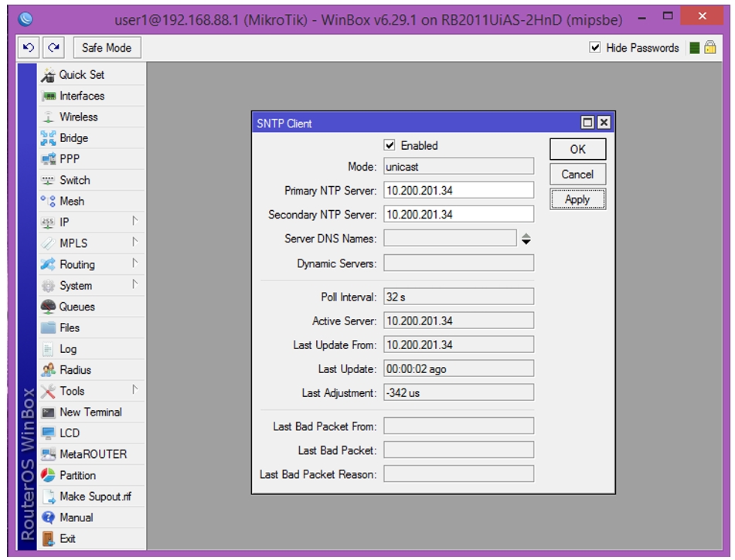Maximize the SNTP Client dialog
Image resolution: width=735 pixels, height=560 pixels.
click(x=587, y=123)
